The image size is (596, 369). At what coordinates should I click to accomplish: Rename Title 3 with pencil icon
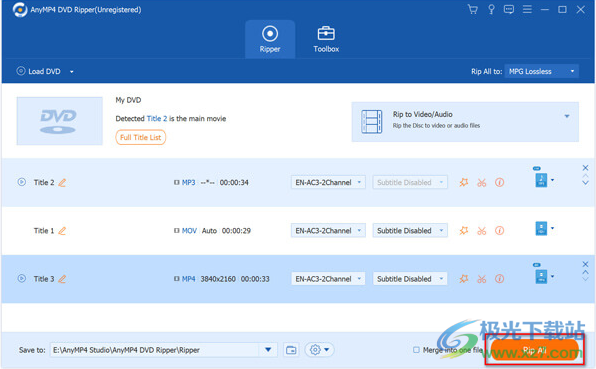click(x=62, y=279)
